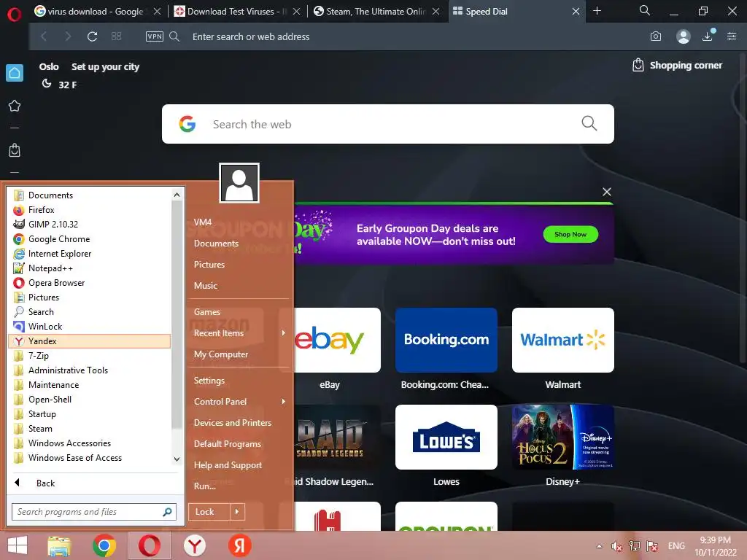Viewport: 747px width, 560px height.
Task: Open the Lowes speed dial tile
Action: (446, 437)
